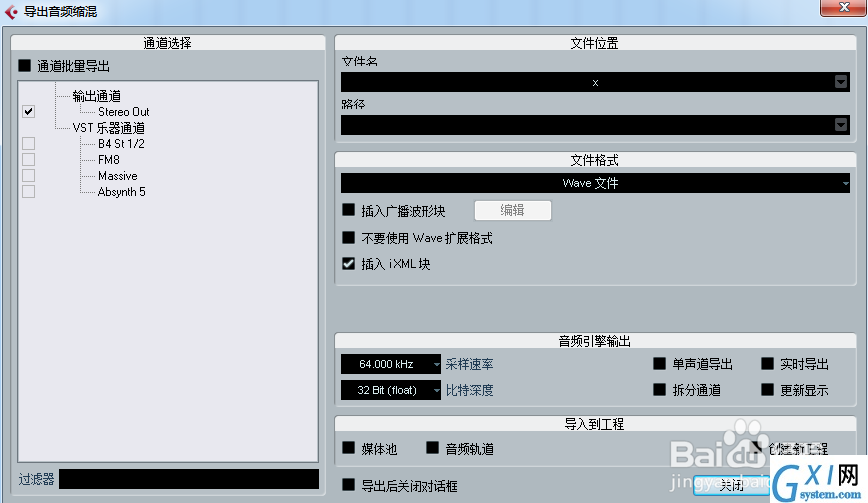868x503 pixels.
Task: Open the 路径 dropdown arrow
Action: click(x=841, y=125)
